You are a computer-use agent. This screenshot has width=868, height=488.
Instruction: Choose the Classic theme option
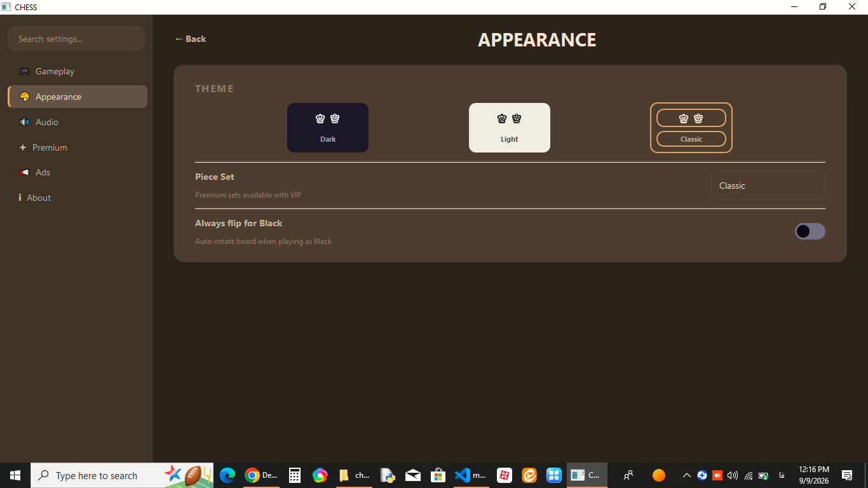coord(691,128)
